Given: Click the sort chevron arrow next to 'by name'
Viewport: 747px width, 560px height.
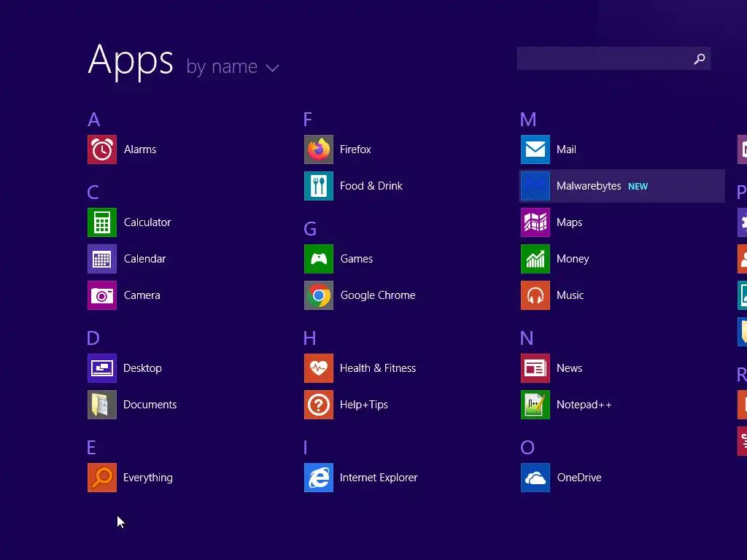Looking at the screenshot, I should tap(273, 68).
